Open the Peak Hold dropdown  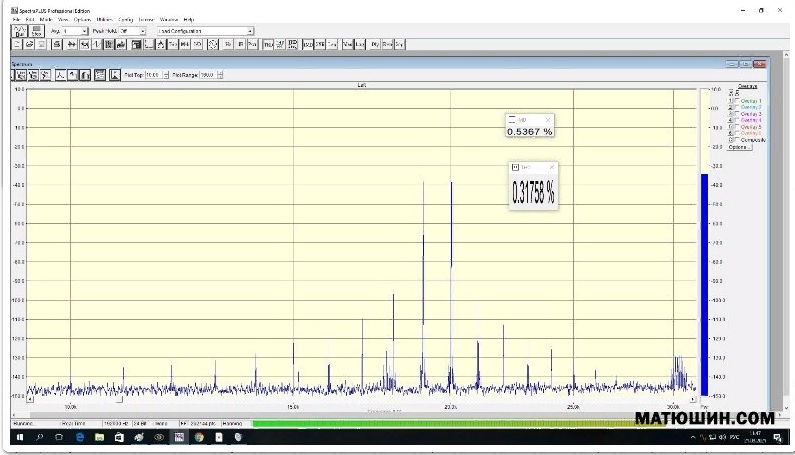[x=143, y=31]
